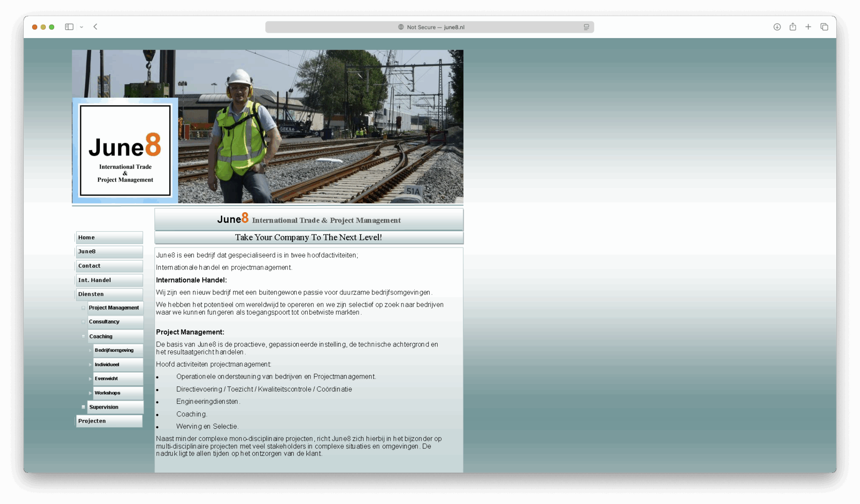Viewport: 860px width, 504px height.
Task: Select the Evenwicht submenu link
Action: 118,379
